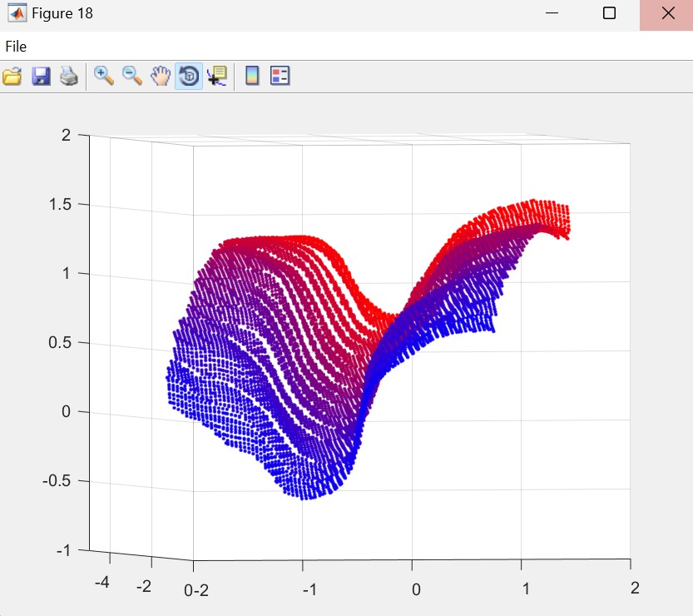Save the figure using the floppy disk icon
The width and height of the screenshot is (693, 616).
41,77
